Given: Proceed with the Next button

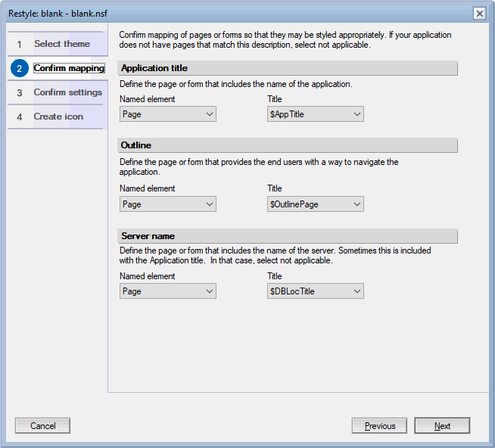Looking at the screenshot, I should 442,425.
